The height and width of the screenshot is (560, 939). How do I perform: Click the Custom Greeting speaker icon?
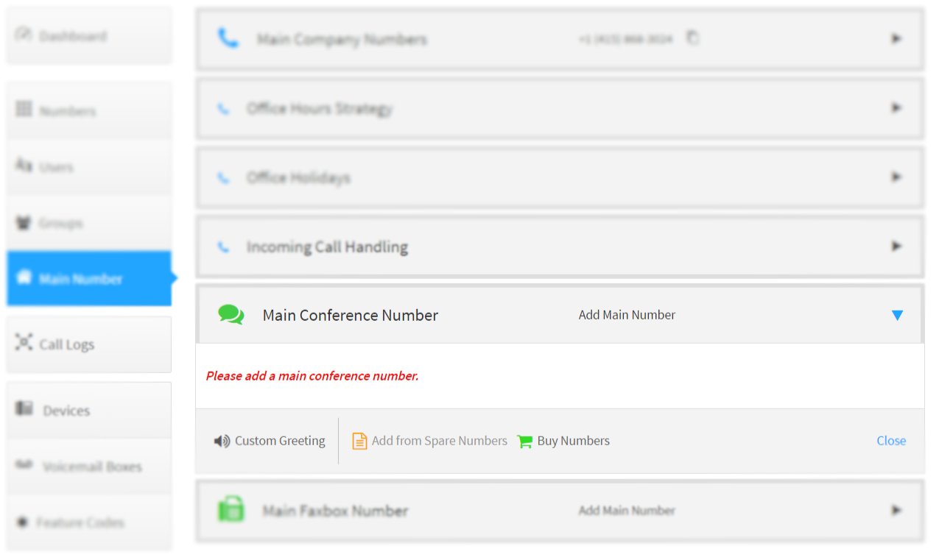(222, 441)
